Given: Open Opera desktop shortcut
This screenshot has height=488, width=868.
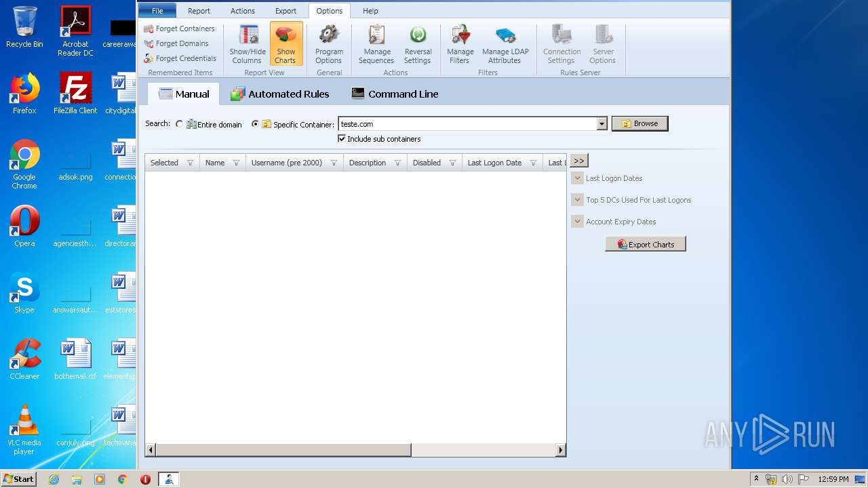Looking at the screenshot, I should click(x=24, y=226).
